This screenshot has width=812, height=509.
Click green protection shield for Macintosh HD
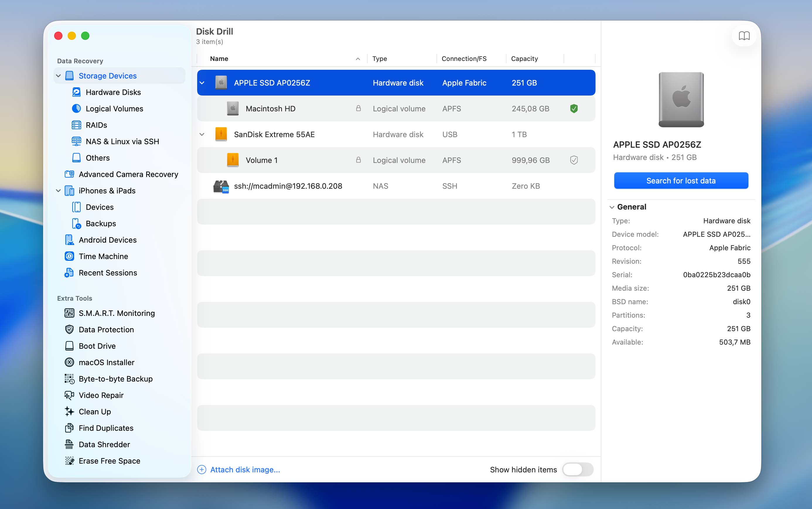[574, 108]
